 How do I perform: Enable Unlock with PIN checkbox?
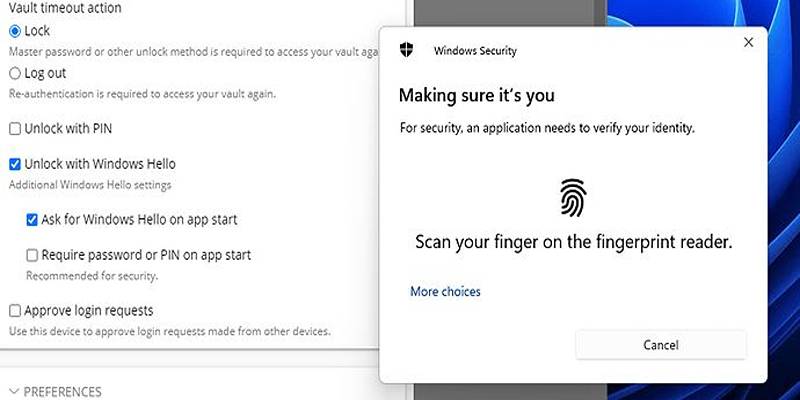(x=15, y=129)
